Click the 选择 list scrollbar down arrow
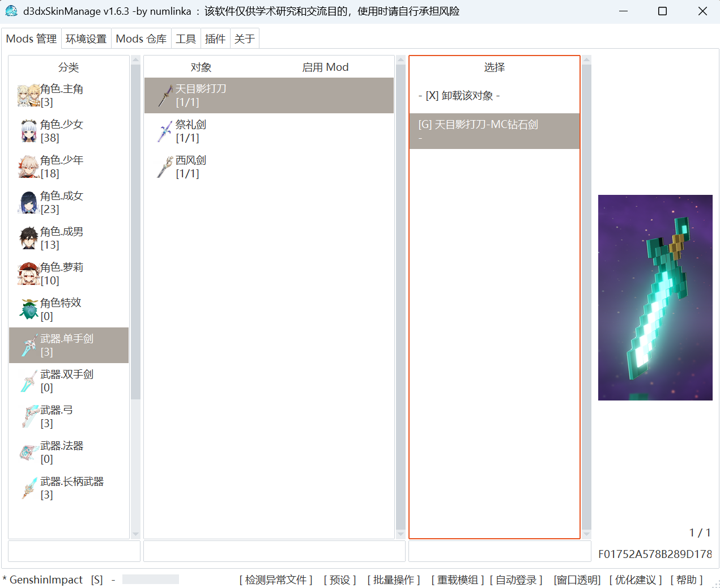 click(x=586, y=534)
